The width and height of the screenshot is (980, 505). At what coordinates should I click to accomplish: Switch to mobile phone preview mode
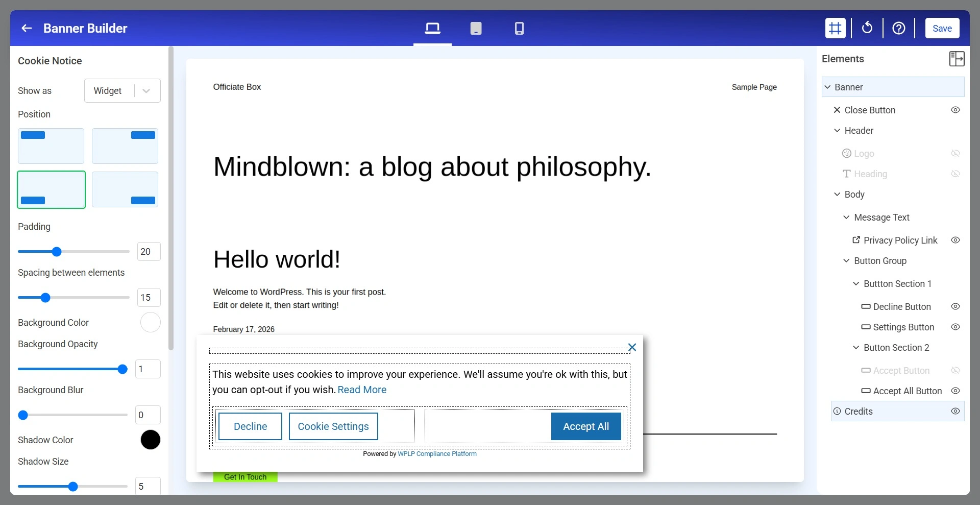tap(519, 28)
